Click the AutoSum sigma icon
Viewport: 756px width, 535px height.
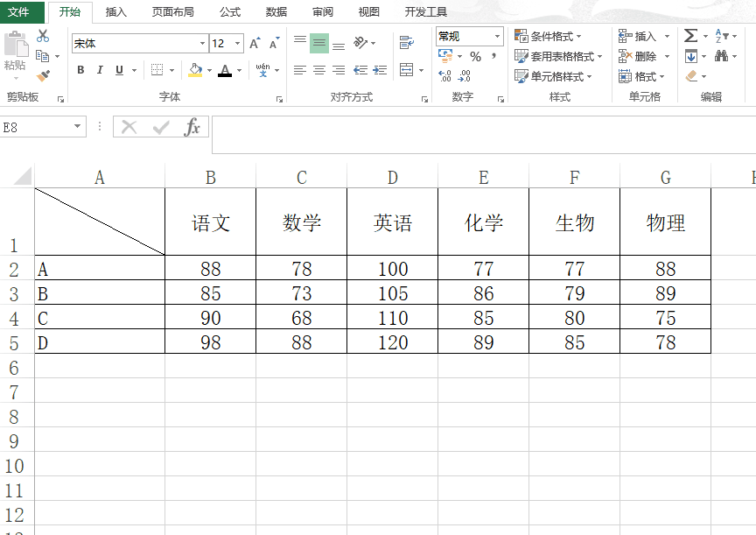pos(690,36)
